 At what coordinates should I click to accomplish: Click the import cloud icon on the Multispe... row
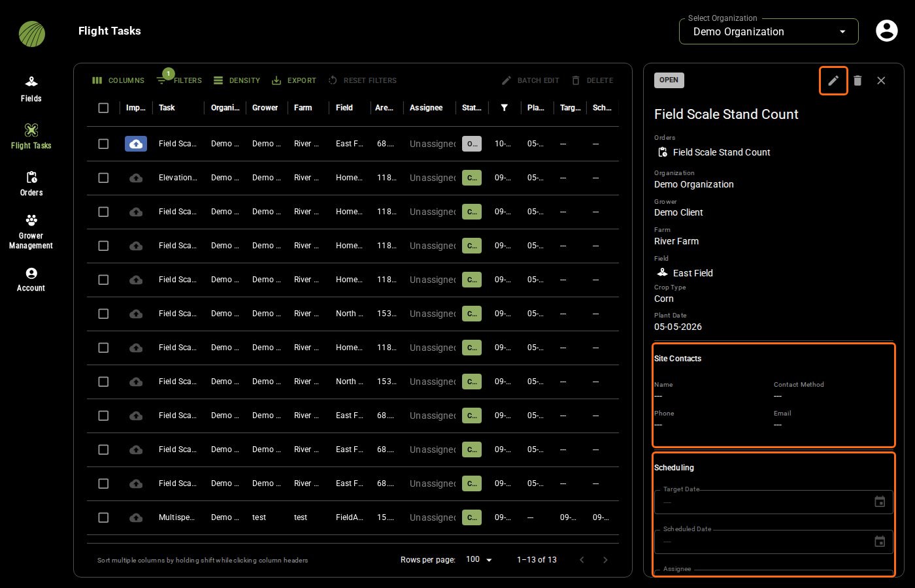pyautogui.click(x=136, y=517)
